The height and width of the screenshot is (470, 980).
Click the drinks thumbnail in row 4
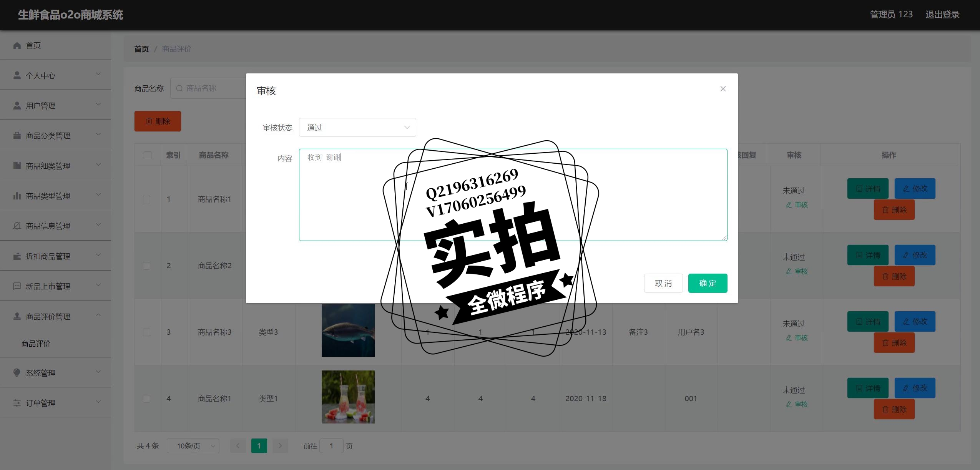coord(348,397)
